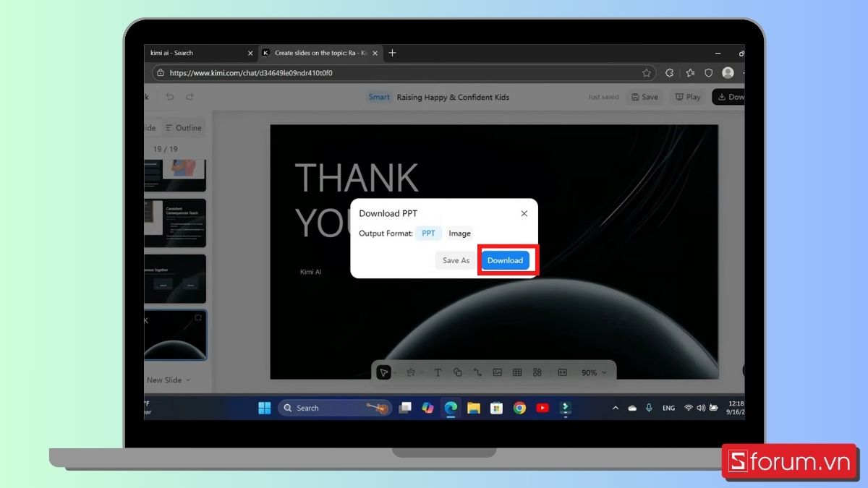Close the Create slides browser tab

(x=375, y=53)
